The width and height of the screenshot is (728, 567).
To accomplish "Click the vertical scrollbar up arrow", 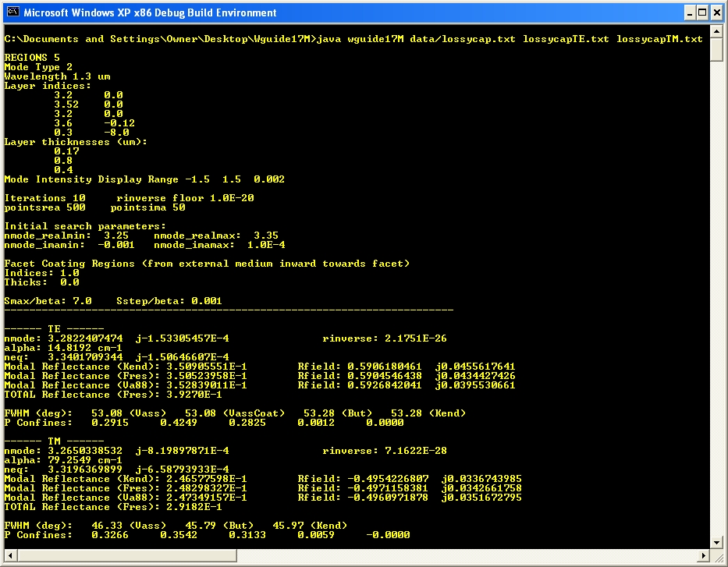I will coord(718,31).
